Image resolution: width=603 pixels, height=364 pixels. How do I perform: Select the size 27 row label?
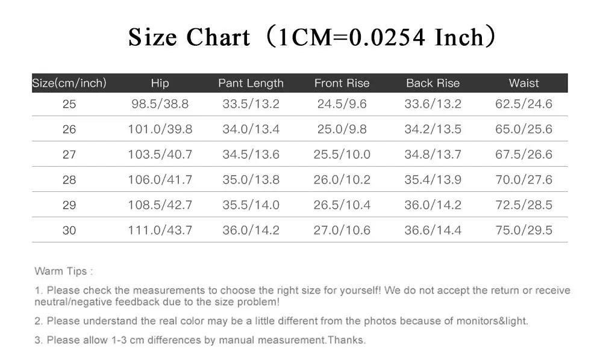69,155
